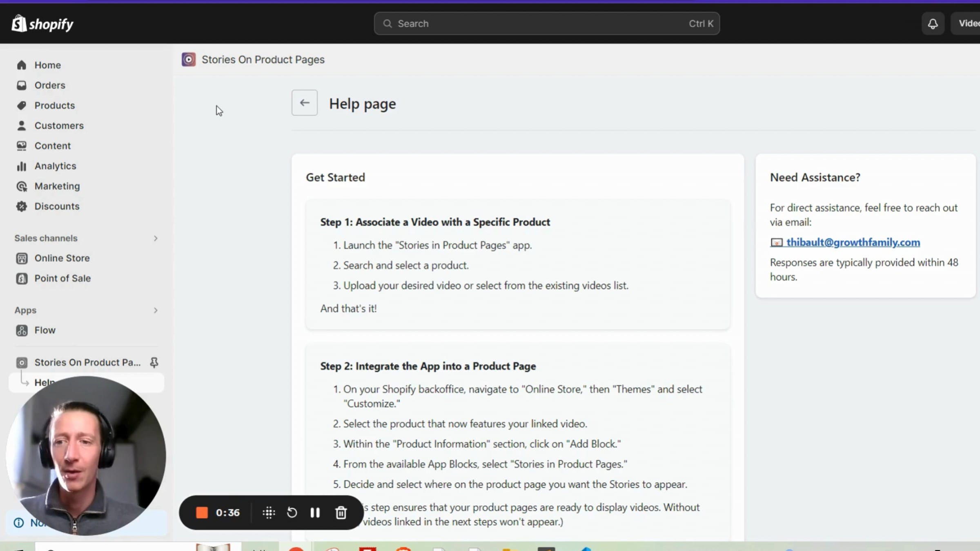Click the Stories app logo in header
The height and width of the screenshot is (551, 980).
tap(189, 60)
